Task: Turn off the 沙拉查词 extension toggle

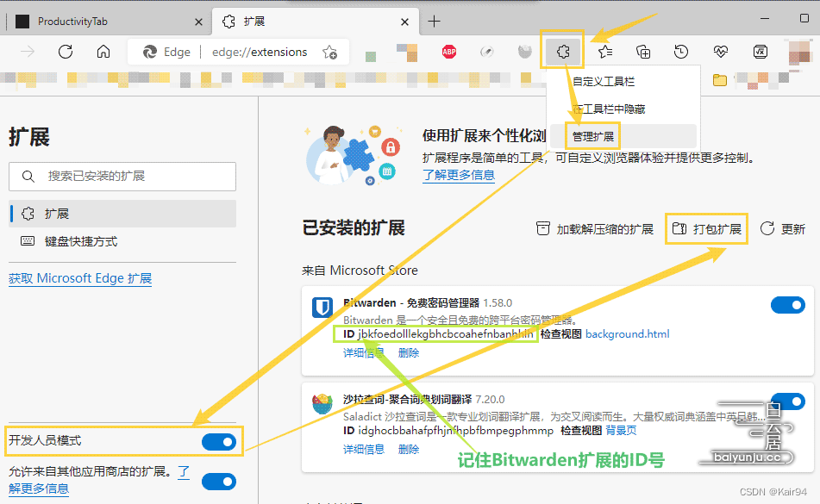Action: 787,401
